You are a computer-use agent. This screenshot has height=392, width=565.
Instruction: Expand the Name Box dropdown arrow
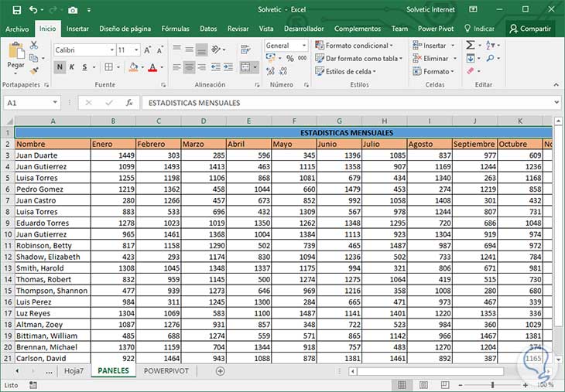click(55, 103)
